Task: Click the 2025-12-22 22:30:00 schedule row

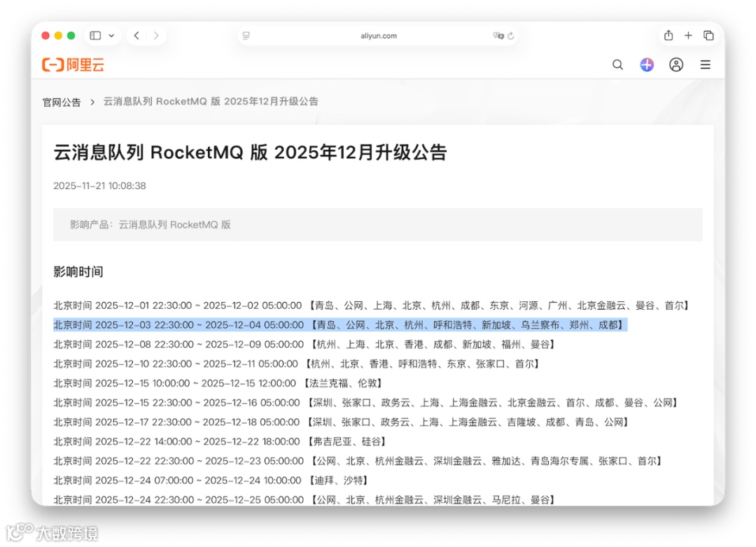Action: (358, 461)
